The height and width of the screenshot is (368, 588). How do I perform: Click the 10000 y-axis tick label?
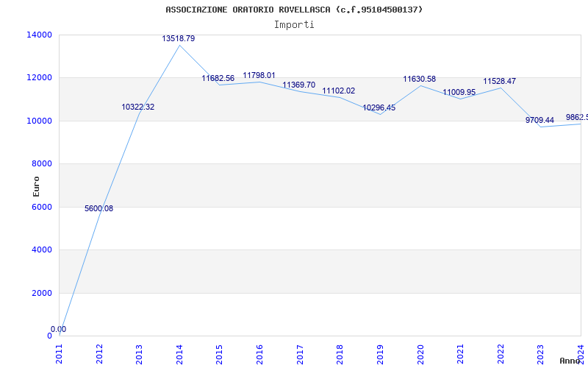click(x=40, y=121)
